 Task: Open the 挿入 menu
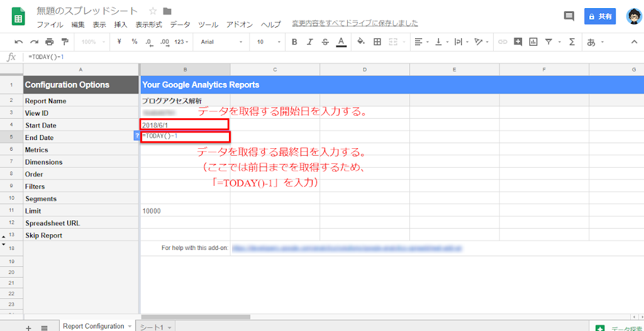(x=121, y=24)
